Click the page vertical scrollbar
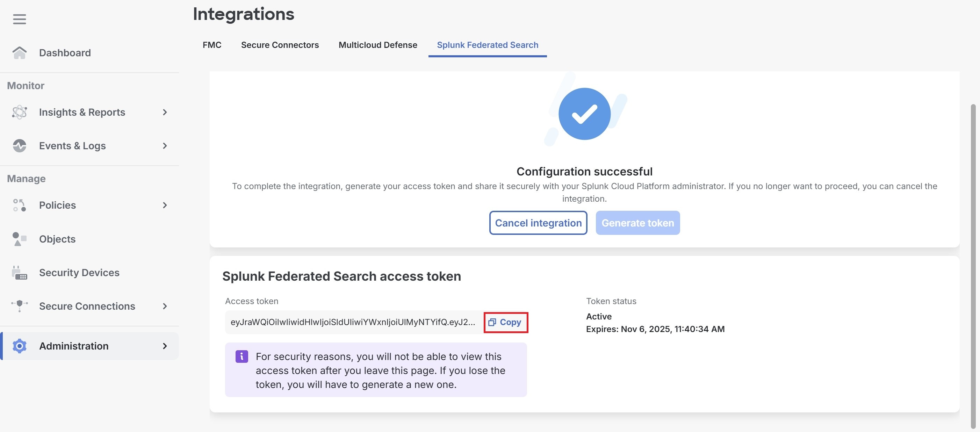The height and width of the screenshot is (432, 980). click(x=973, y=266)
